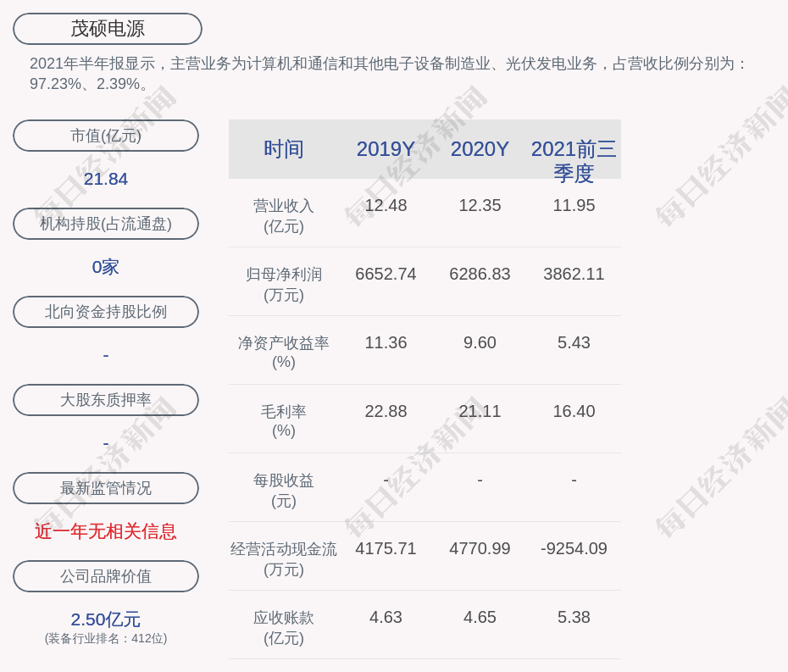
Task: Select the dash value under 大股东质押率
Action: click(106, 443)
